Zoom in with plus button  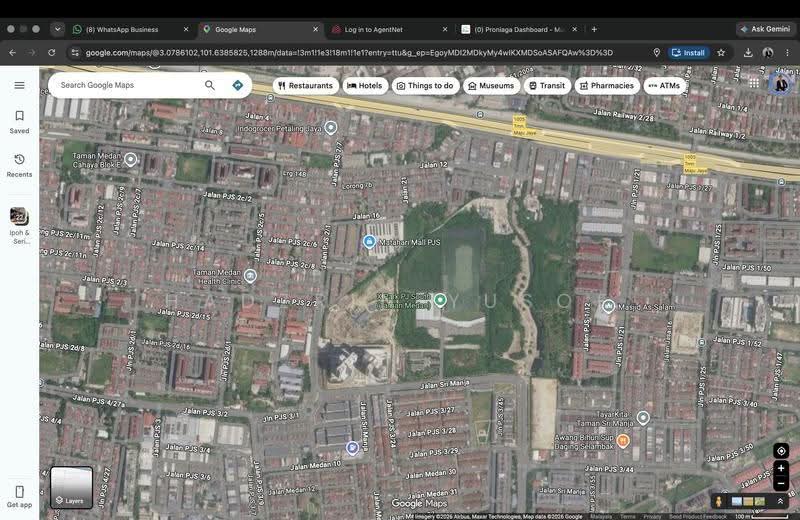[x=781, y=468]
